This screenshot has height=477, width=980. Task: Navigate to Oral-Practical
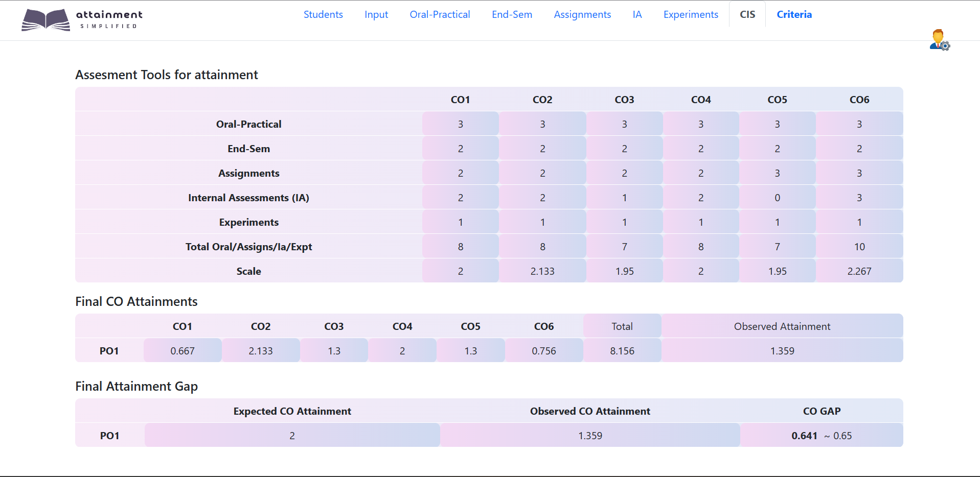coord(440,14)
